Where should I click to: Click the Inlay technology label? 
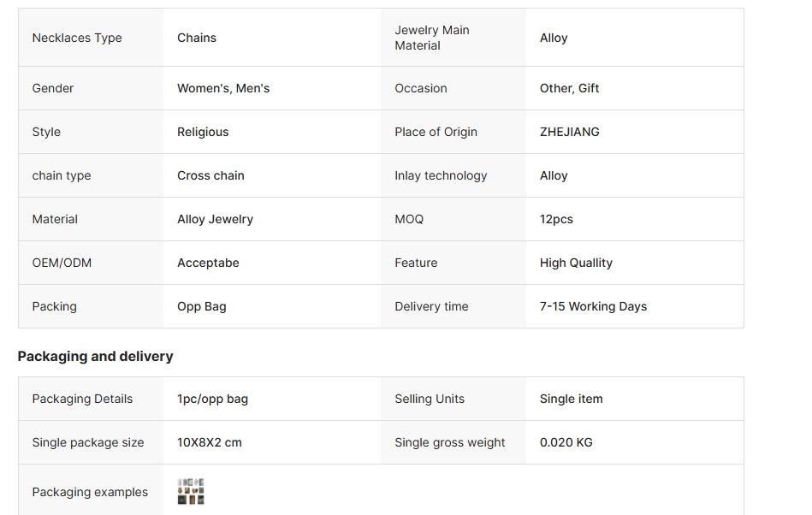tap(441, 176)
